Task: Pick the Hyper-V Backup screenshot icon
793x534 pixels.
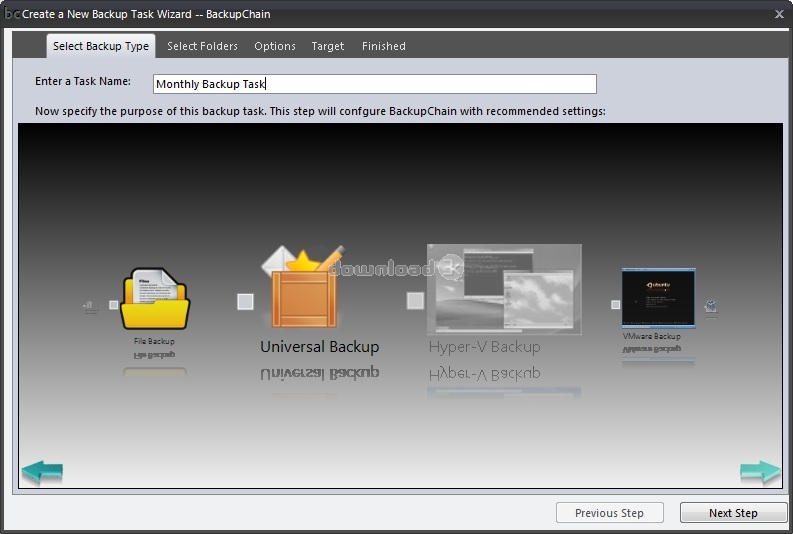Action: [x=503, y=289]
